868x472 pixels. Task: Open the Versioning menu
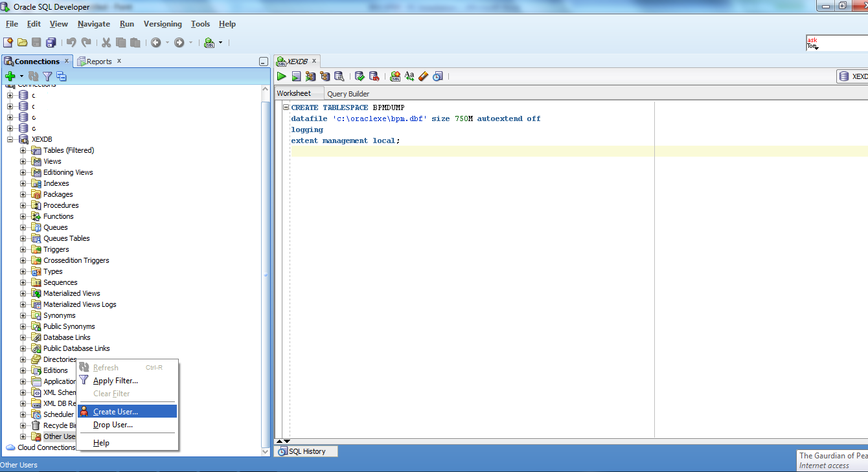[x=163, y=24]
